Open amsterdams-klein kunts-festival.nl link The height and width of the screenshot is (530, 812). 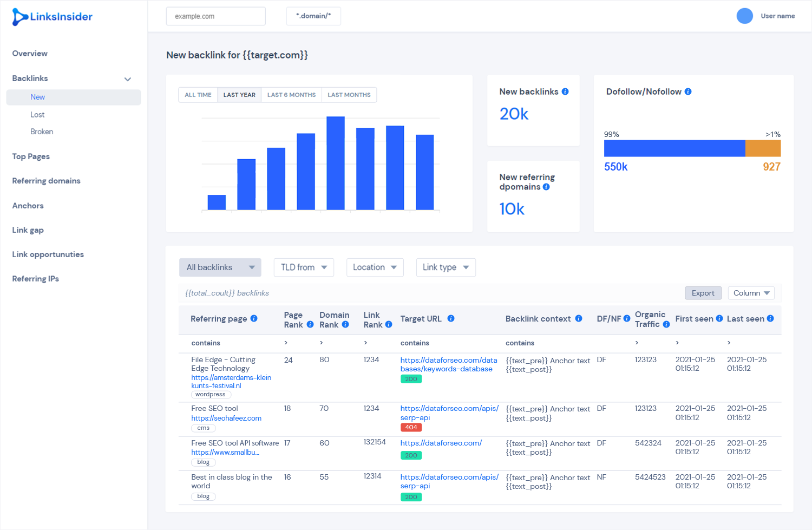[231, 382]
